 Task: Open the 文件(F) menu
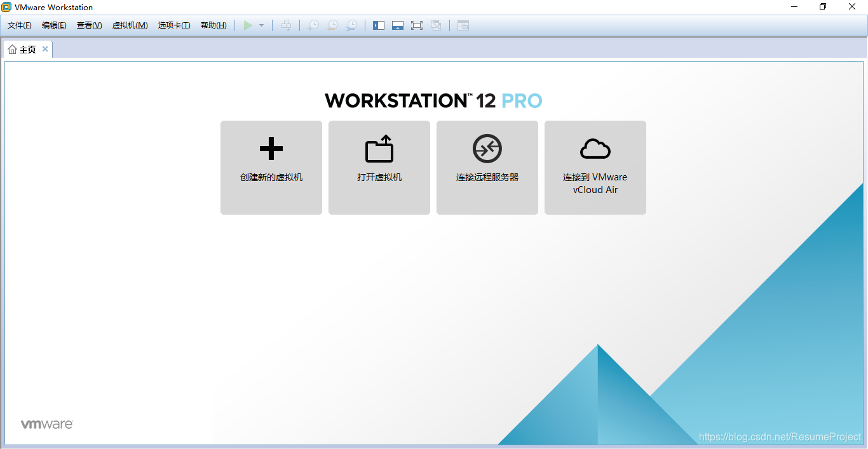pyautogui.click(x=19, y=25)
